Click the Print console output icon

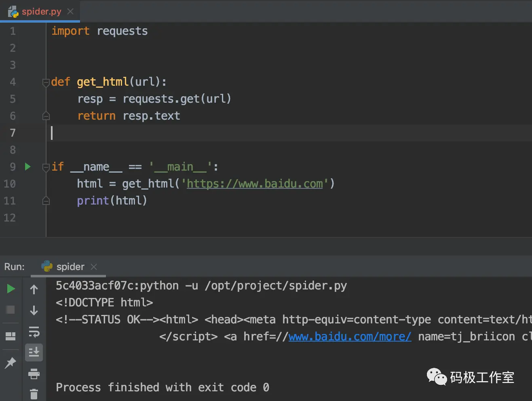34,374
